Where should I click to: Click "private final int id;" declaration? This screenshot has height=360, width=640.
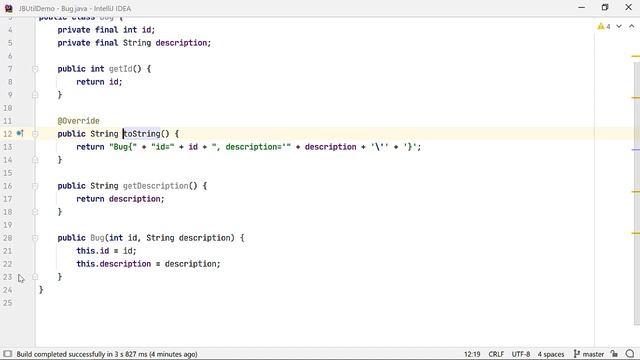pyautogui.click(x=106, y=30)
